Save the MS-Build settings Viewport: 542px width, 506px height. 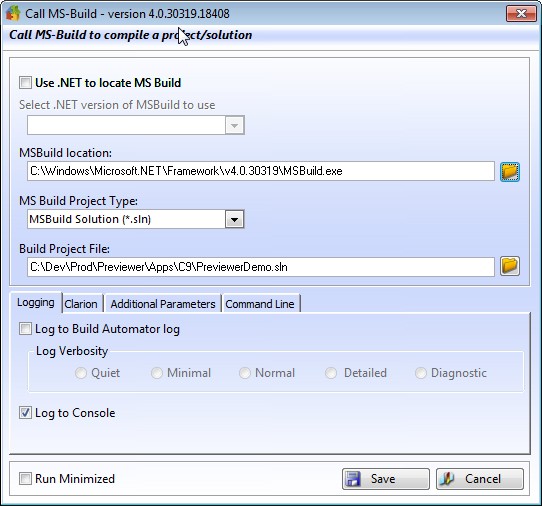[x=386, y=479]
